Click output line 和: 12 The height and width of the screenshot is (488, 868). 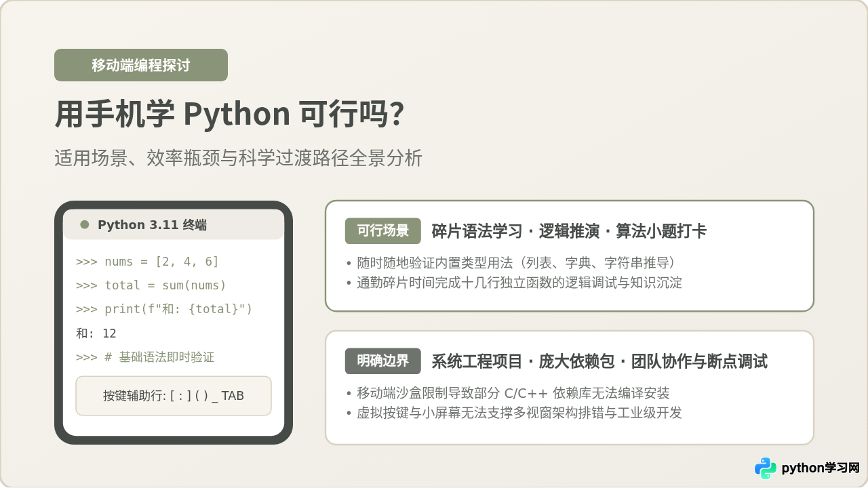coord(96,333)
